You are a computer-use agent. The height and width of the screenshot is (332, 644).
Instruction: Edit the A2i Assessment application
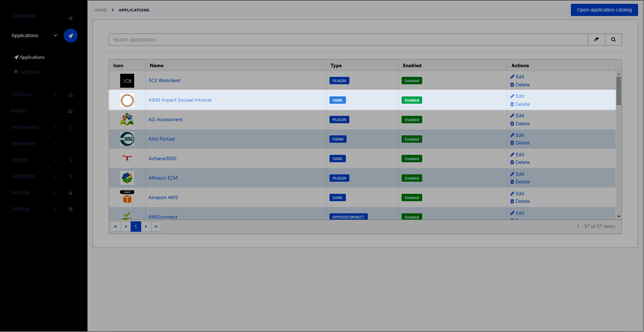pos(517,116)
